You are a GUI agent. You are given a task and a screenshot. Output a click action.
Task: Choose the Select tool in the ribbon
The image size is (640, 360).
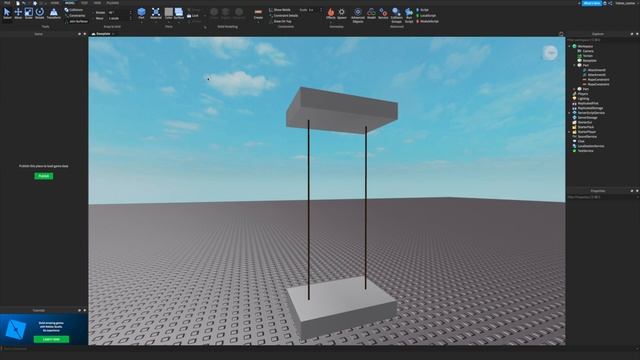coord(7,13)
